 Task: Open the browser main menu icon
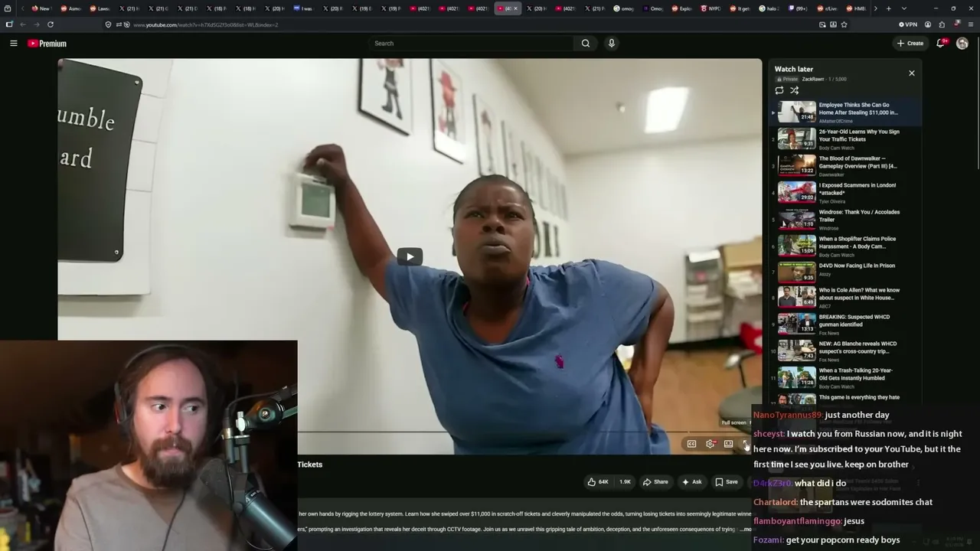pyautogui.click(x=971, y=24)
